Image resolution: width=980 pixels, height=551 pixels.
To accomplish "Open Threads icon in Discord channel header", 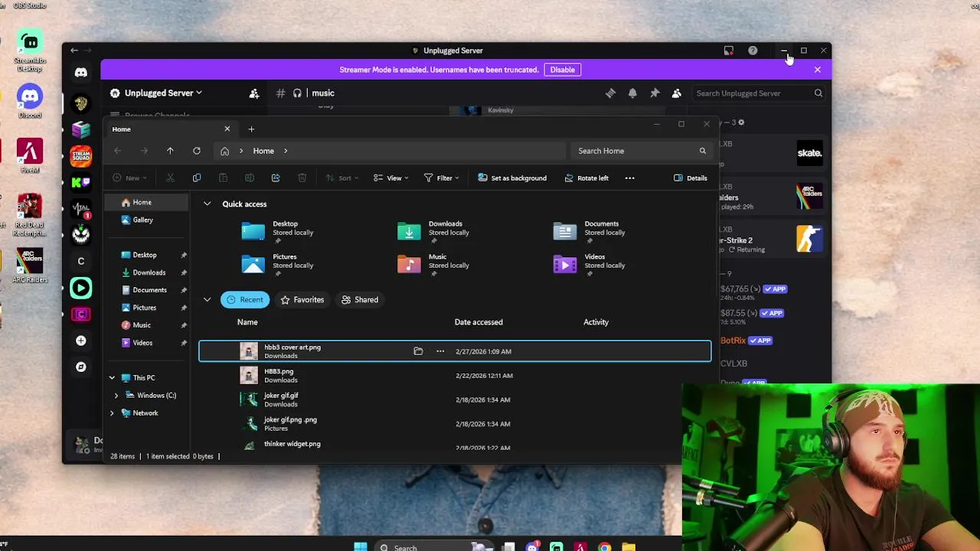I will point(610,93).
